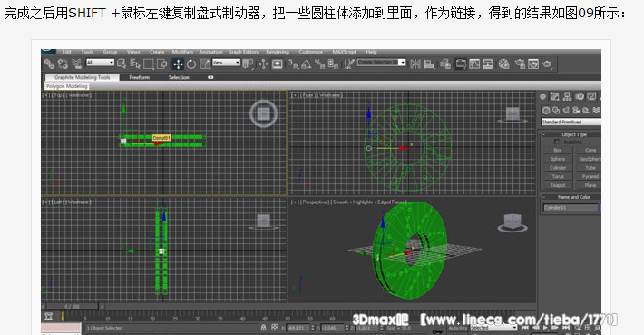Open Render Setup icon

point(520,64)
